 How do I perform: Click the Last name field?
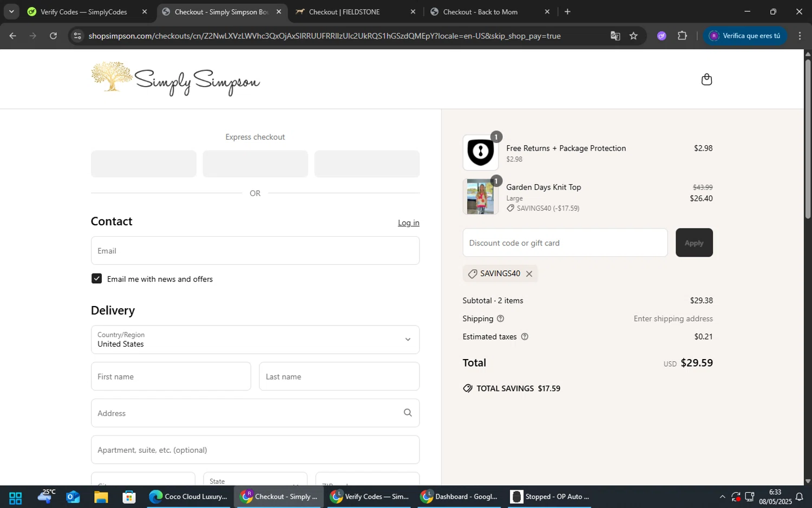point(339,376)
